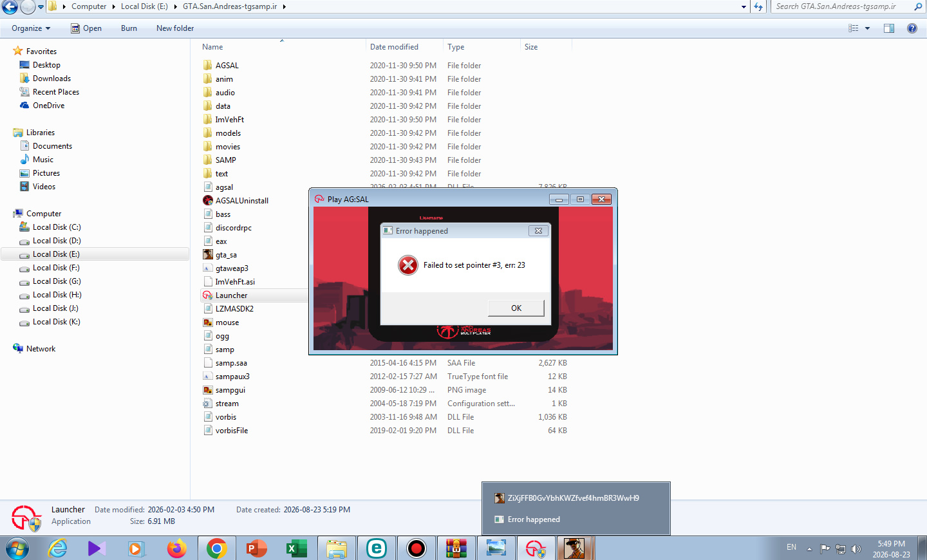This screenshot has width=927, height=560.
Task: Switch to File Explorer taskbar button
Action: pyautogui.click(x=336, y=548)
